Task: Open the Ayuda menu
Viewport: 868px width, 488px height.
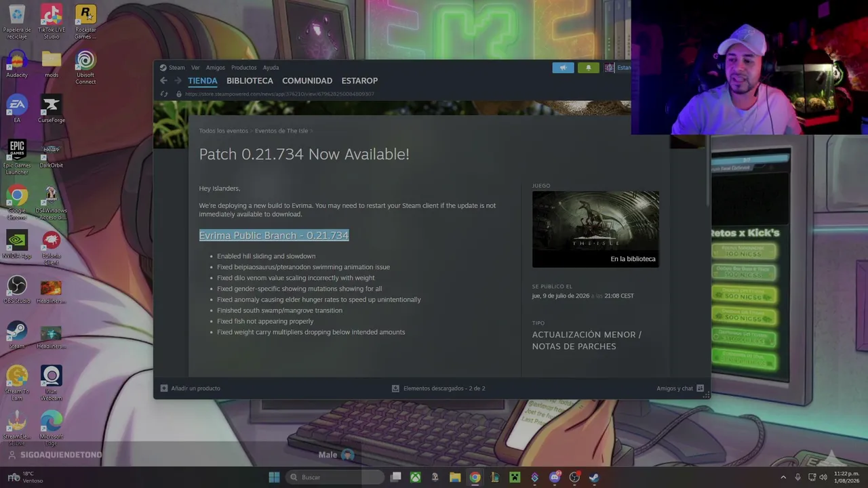Action: pos(271,68)
